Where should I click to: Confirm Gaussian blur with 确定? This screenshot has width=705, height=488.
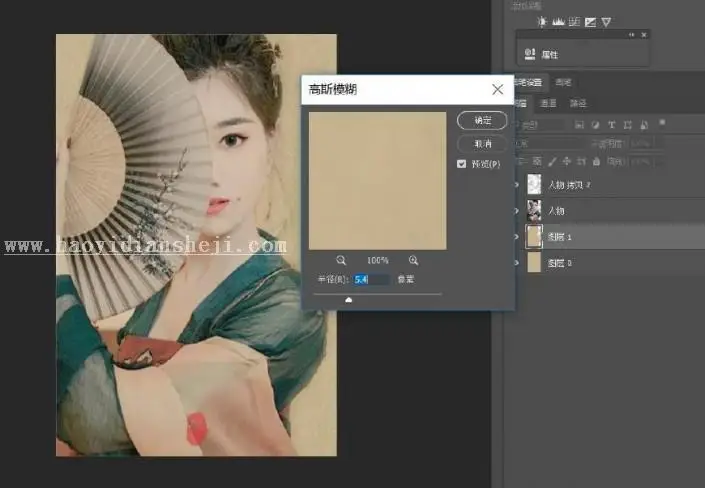482,121
